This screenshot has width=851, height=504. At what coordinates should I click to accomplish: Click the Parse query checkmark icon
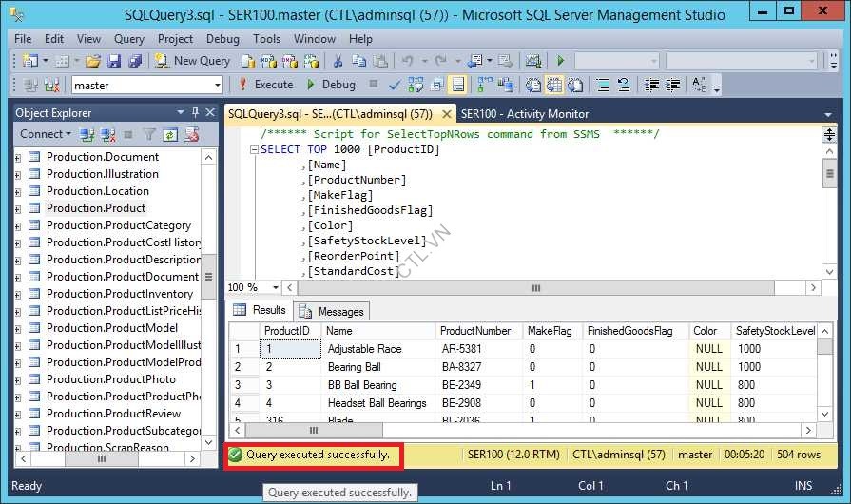click(394, 85)
